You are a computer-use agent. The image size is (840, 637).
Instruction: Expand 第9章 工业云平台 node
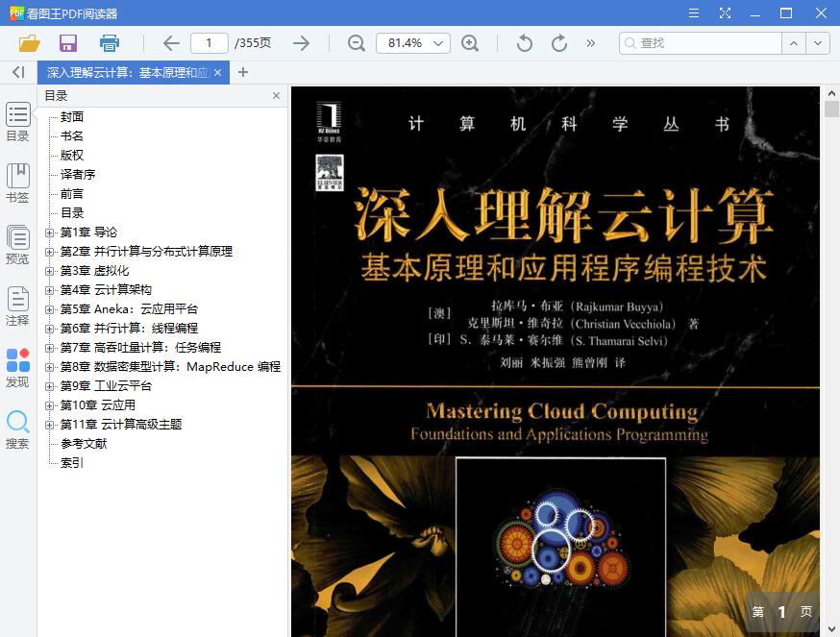click(49, 386)
